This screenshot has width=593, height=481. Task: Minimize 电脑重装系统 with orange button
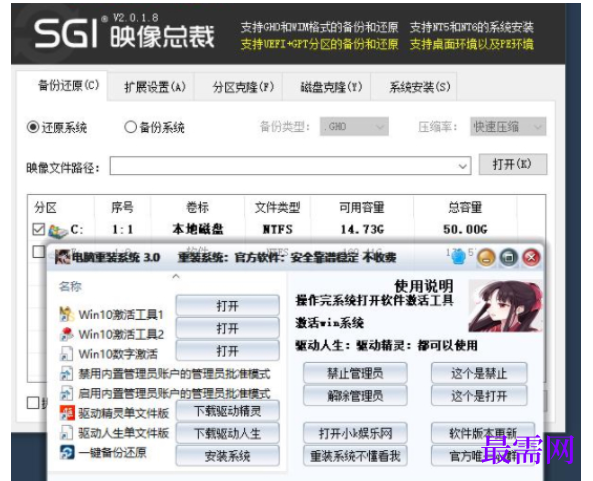(x=486, y=258)
